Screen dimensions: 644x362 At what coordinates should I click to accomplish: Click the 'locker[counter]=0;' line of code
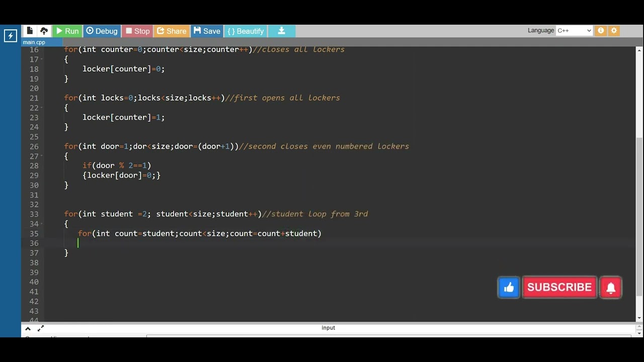pyautogui.click(x=123, y=69)
